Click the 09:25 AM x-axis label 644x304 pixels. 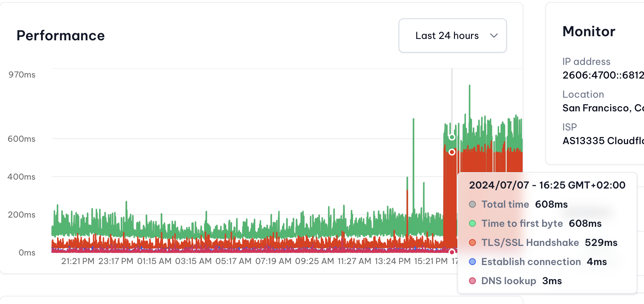(x=314, y=261)
